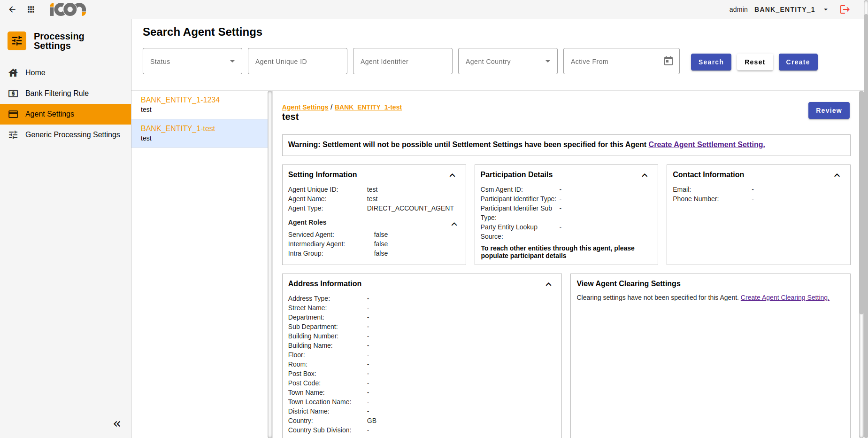
Task: Collapse the Agent Roles section
Action: [x=454, y=224]
